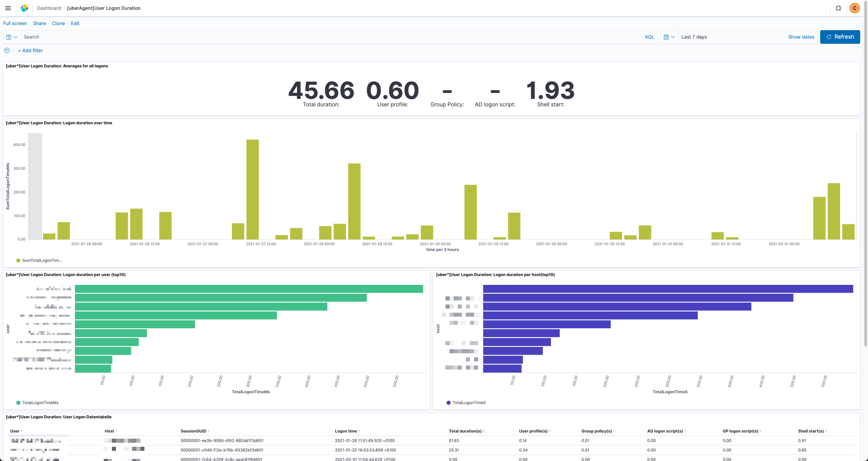
Task: Enter Full screen mode
Action: point(15,23)
